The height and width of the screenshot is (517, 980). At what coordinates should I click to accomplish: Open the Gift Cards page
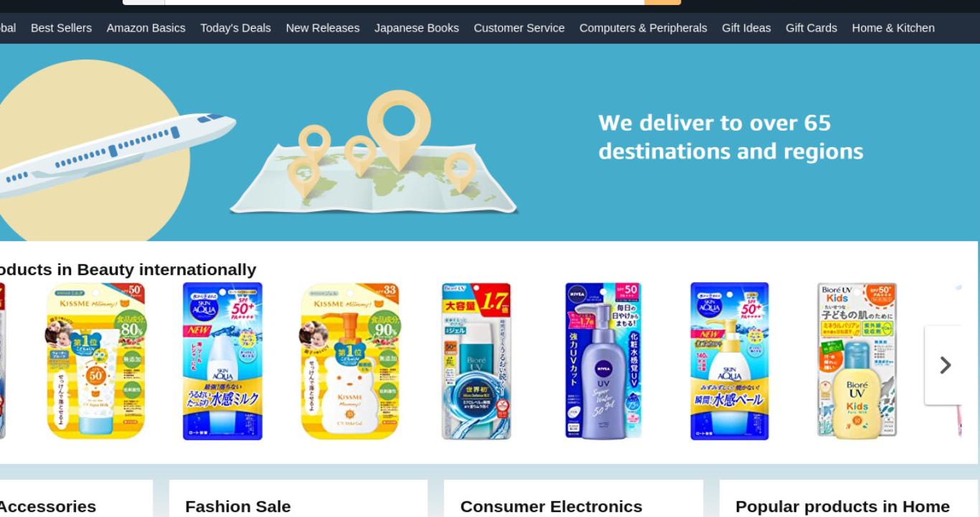pos(811,28)
